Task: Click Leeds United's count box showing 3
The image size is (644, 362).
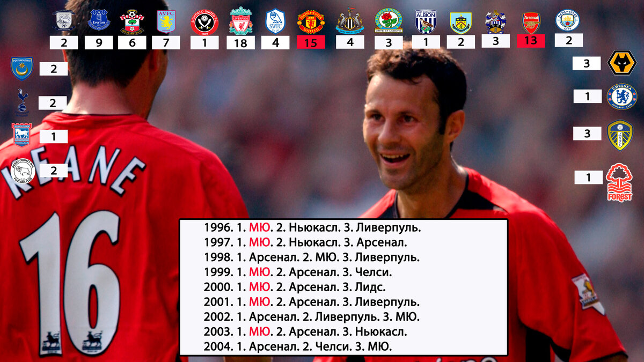Action: pos(587,133)
